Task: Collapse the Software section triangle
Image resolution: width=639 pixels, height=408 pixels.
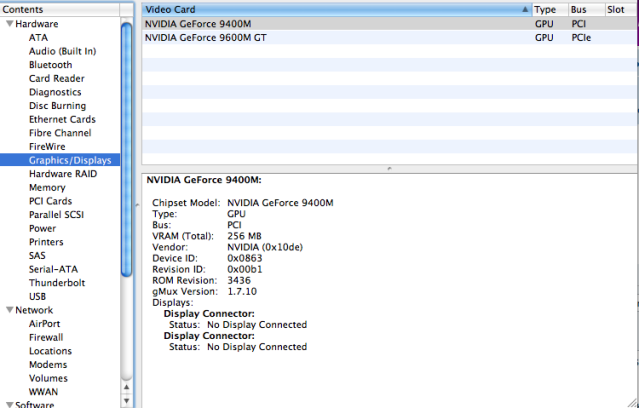Action: point(9,404)
